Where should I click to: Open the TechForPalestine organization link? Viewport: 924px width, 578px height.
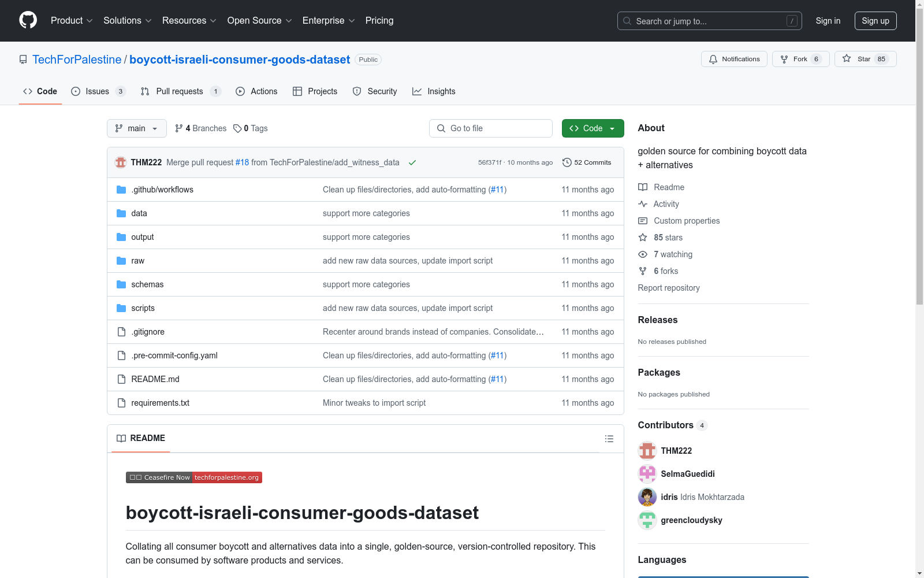coord(77,60)
